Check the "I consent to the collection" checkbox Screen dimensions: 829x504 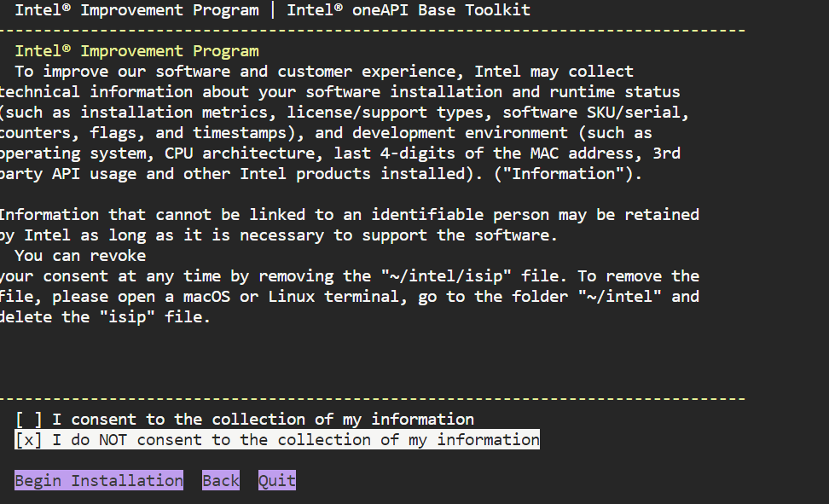click(29, 420)
